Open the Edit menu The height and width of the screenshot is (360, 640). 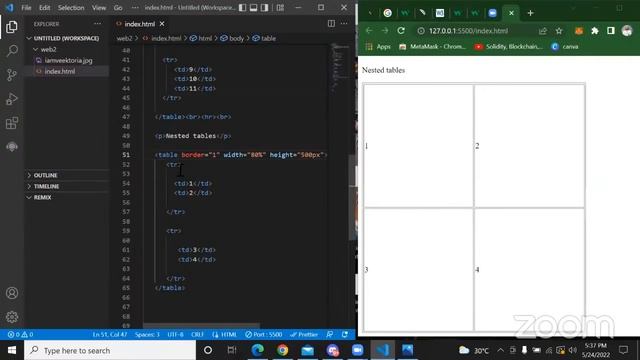(44, 8)
